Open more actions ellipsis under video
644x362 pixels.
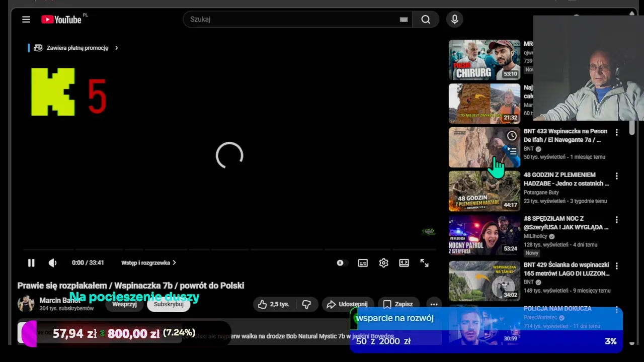point(434,304)
